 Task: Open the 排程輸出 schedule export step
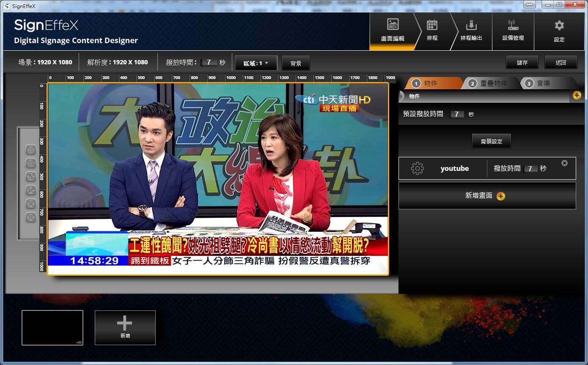pos(471,31)
